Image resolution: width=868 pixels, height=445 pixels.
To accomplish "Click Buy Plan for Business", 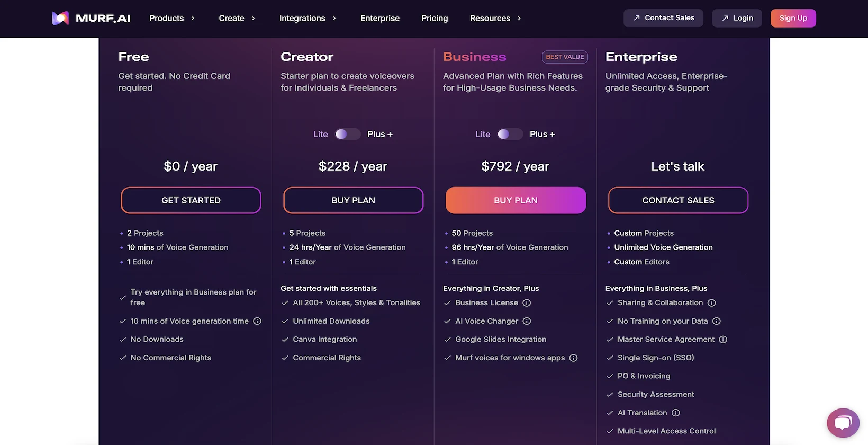I will 516,200.
